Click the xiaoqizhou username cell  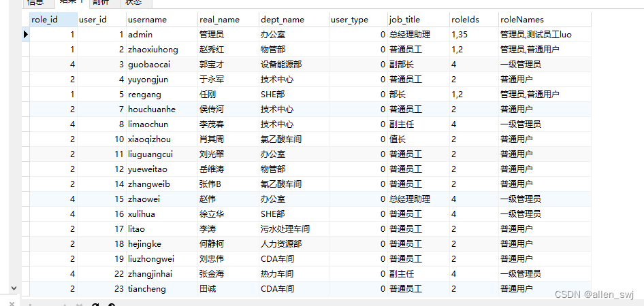point(162,139)
